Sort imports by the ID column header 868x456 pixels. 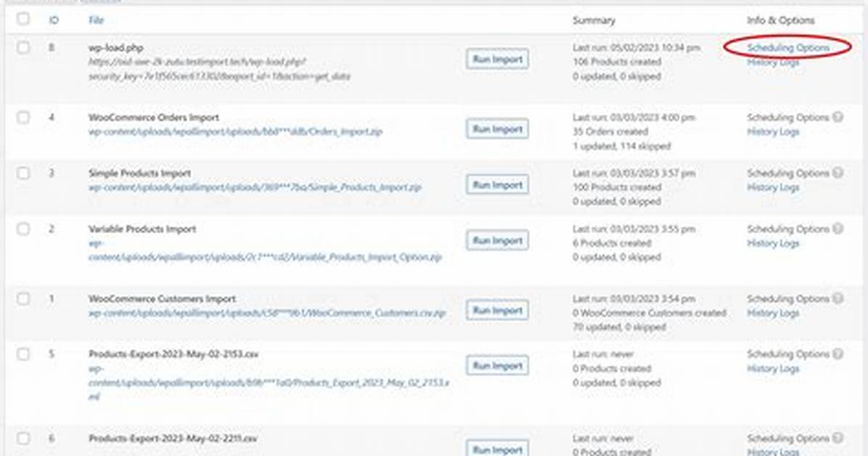coord(54,20)
